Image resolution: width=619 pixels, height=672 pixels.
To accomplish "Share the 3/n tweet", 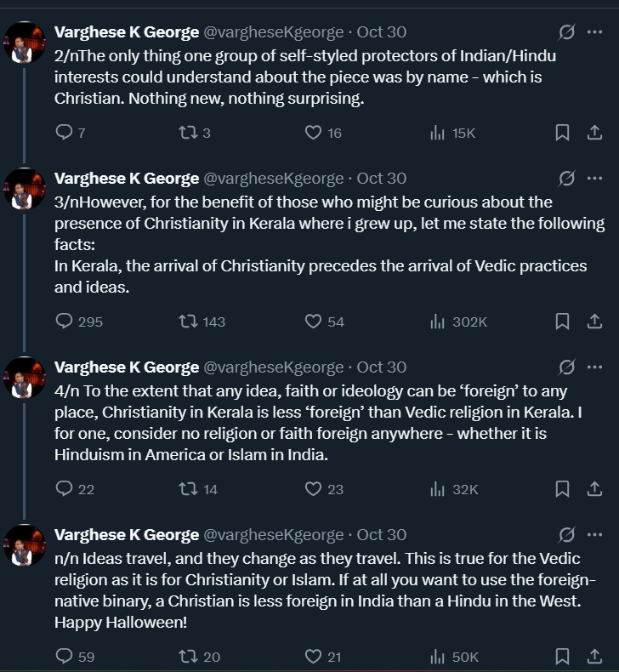I will click(x=595, y=322).
